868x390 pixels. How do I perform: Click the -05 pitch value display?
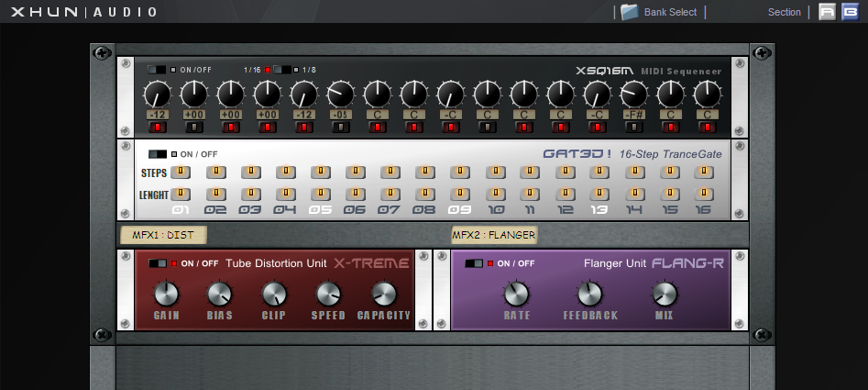[341, 115]
